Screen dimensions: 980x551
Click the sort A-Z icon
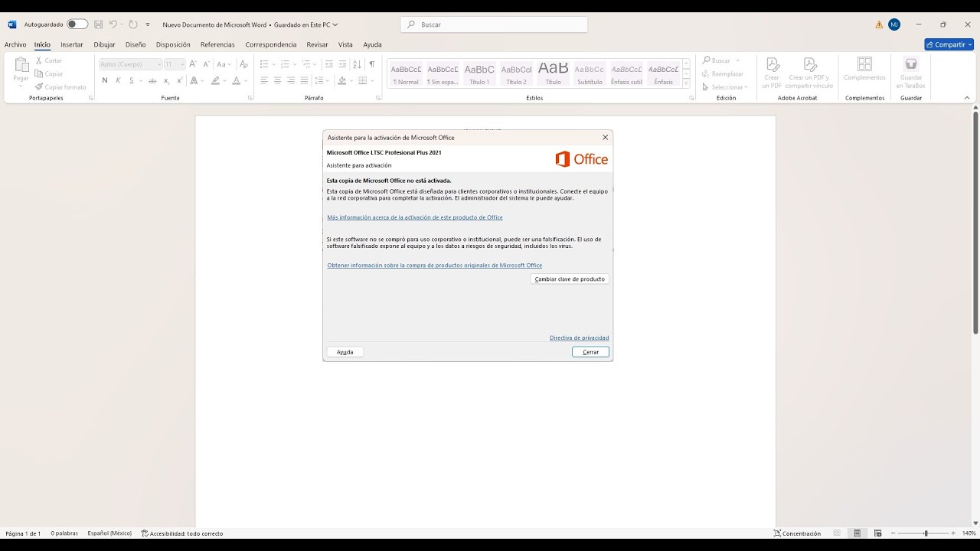tap(357, 64)
